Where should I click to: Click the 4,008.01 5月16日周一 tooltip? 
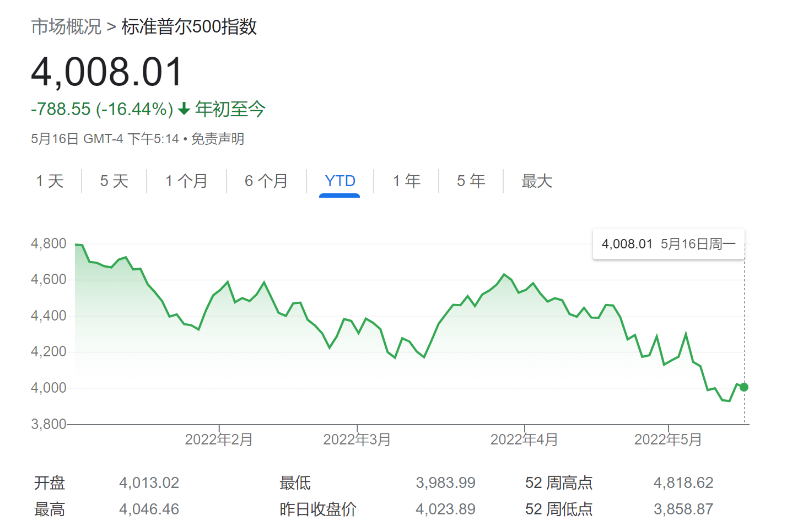tap(669, 244)
